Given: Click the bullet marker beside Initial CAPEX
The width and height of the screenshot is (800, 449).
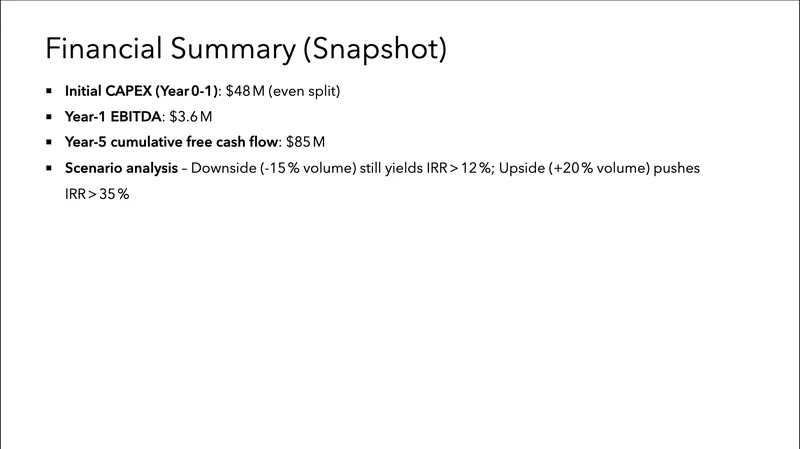Looking at the screenshot, I should coord(50,92).
